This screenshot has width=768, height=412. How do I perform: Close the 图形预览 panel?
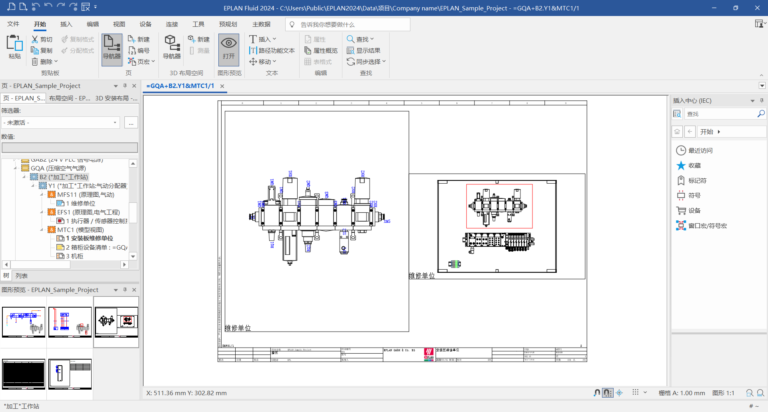pos(134,290)
